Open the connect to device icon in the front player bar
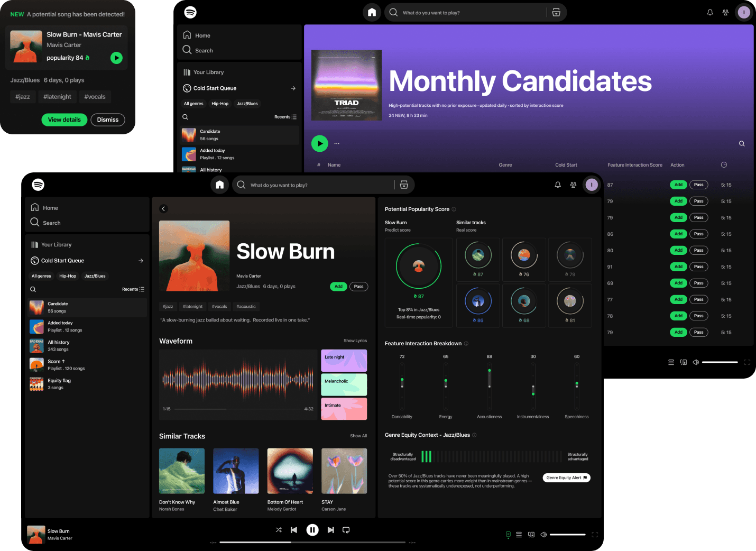 coord(531,535)
